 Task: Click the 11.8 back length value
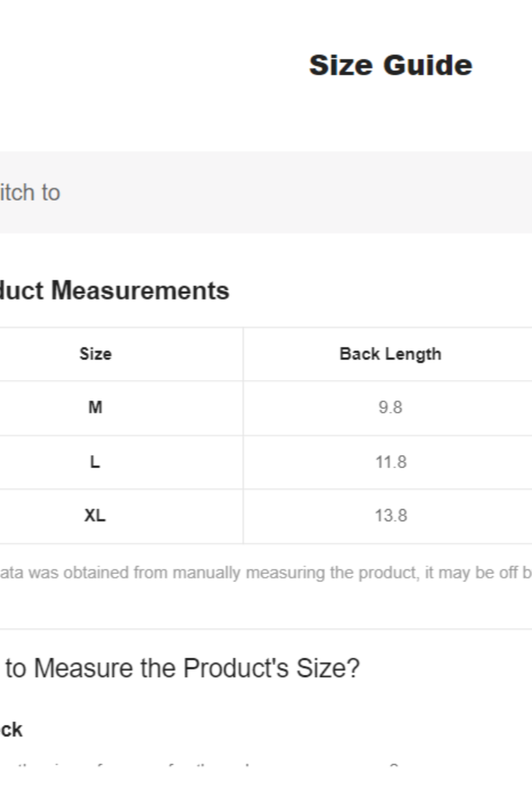pyautogui.click(x=391, y=461)
